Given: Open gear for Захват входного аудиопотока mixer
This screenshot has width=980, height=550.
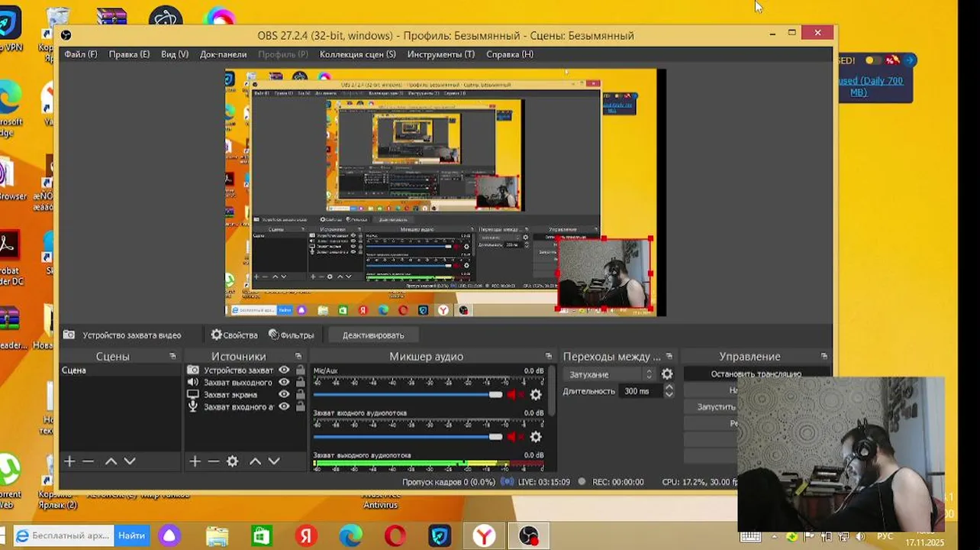Looking at the screenshot, I should pos(536,437).
